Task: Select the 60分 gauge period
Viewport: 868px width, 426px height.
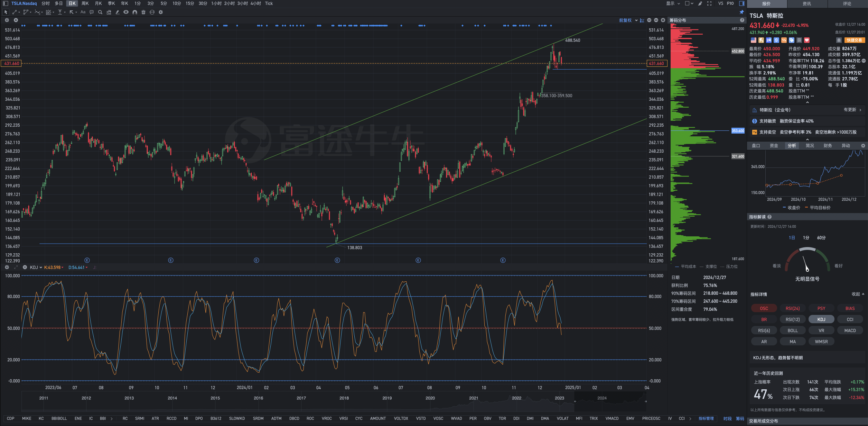Action: coord(821,238)
